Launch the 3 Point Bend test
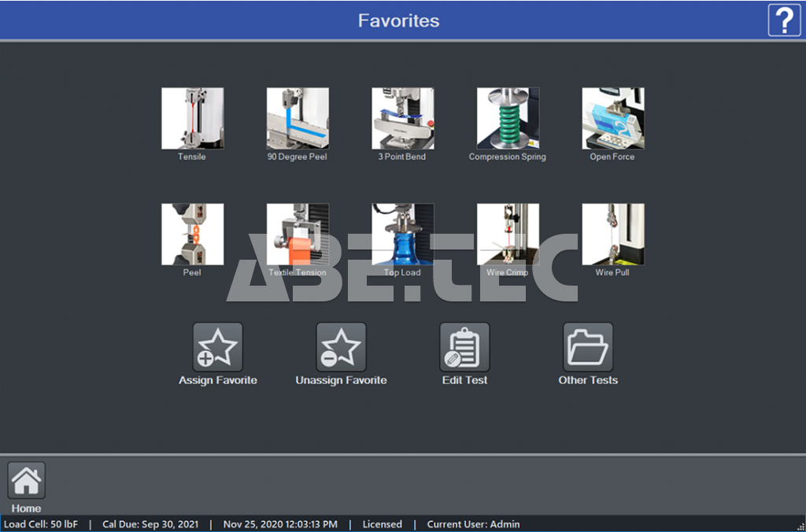806x532 pixels. [x=402, y=118]
